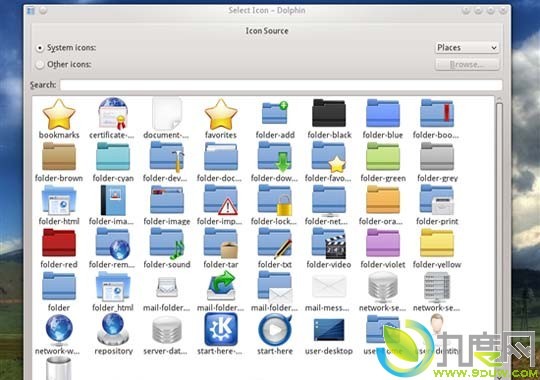Pick the folder-orange icon
The width and height of the screenshot is (540, 380).
(x=383, y=199)
